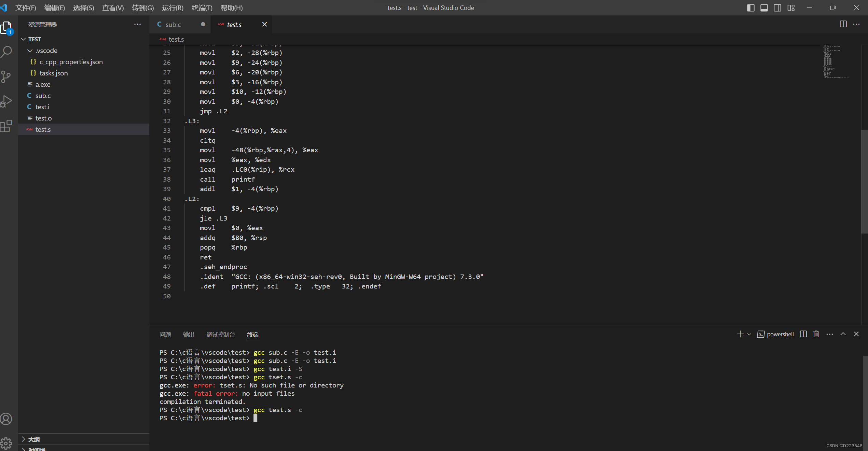Open the 转到(G) menu
The image size is (868, 451).
(143, 8)
